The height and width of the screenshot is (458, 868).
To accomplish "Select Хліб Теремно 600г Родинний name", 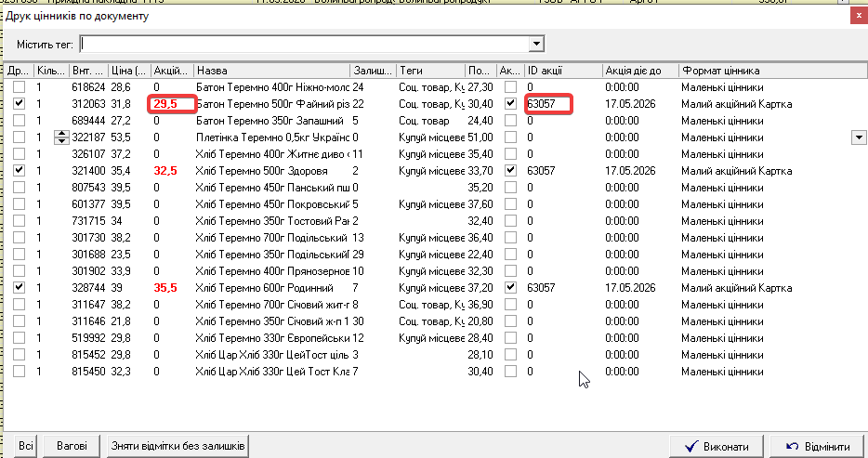I will pyautogui.click(x=265, y=288).
